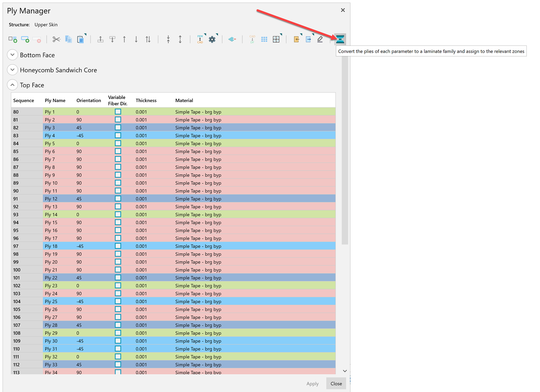Click the Close button
The width and height of the screenshot is (540, 392).
[336, 383]
